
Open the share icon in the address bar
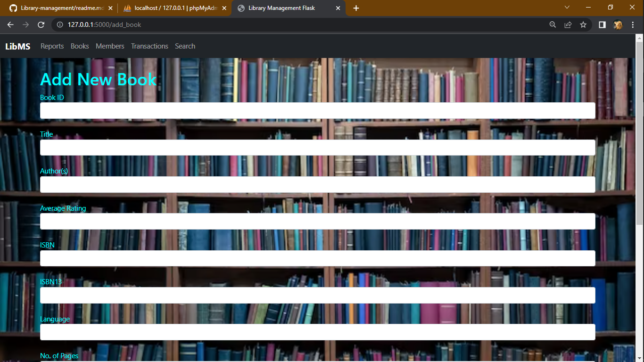point(568,25)
